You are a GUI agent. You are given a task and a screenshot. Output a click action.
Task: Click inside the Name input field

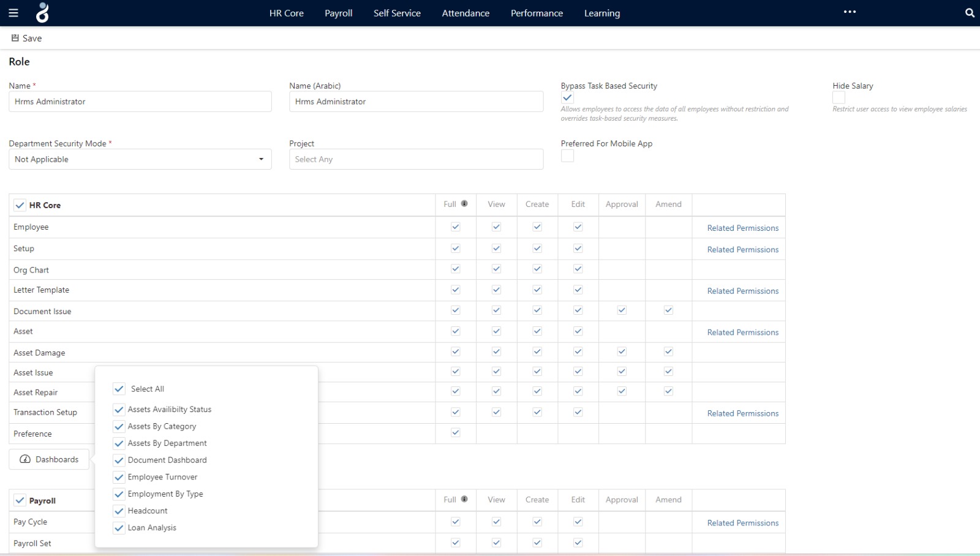[140, 102]
